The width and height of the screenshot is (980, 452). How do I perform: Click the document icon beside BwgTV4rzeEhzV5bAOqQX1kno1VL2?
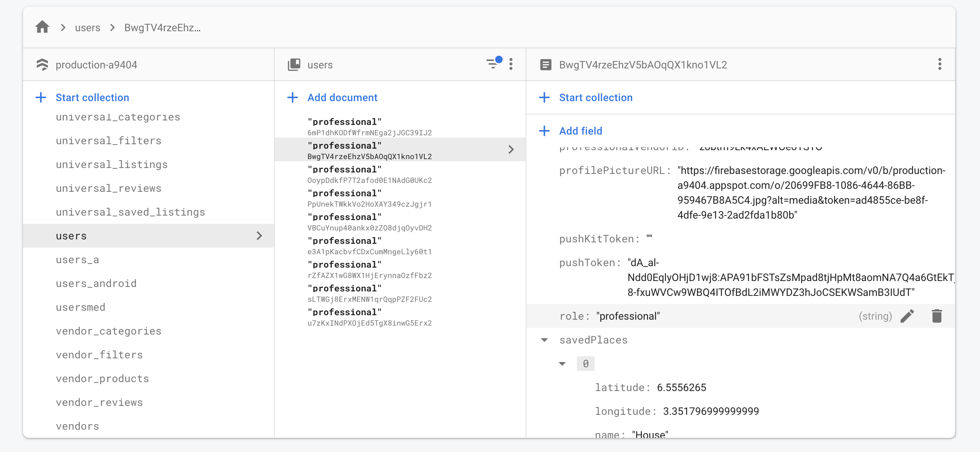click(x=546, y=65)
